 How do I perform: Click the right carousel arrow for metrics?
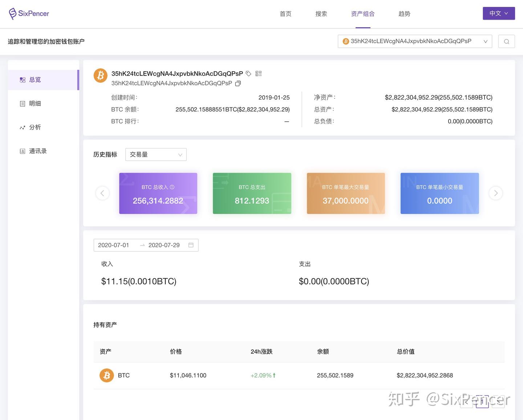click(x=495, y=193)
